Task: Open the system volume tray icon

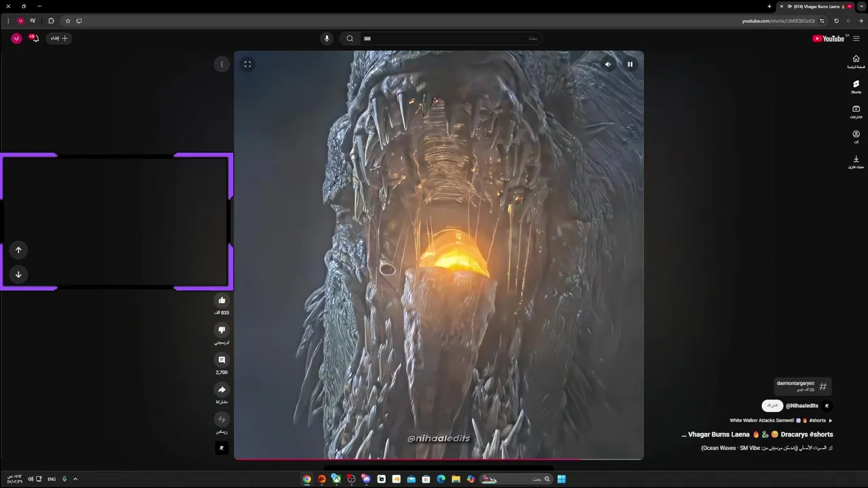Action: coord(31,479)
